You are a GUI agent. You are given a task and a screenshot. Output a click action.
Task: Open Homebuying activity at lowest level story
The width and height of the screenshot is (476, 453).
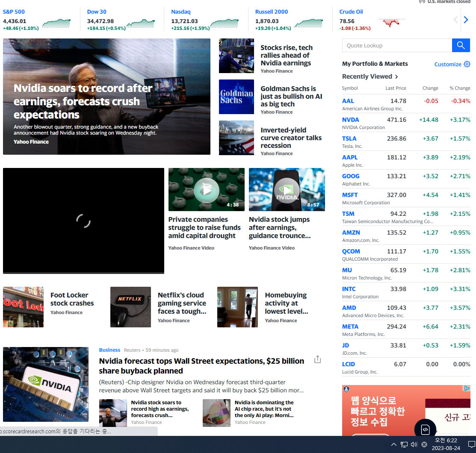[x=286, y=303]
